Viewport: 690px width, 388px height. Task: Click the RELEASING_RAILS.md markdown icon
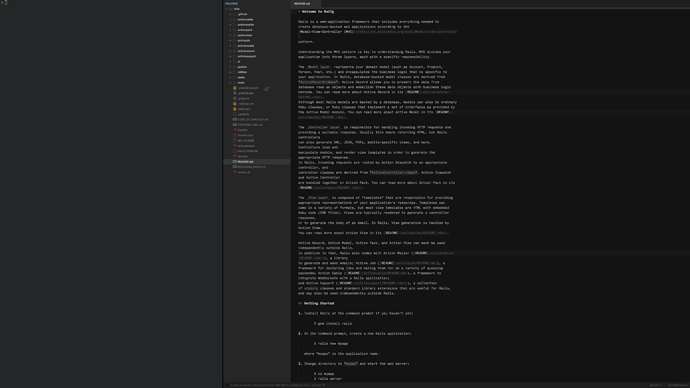[x=235, y=167]
